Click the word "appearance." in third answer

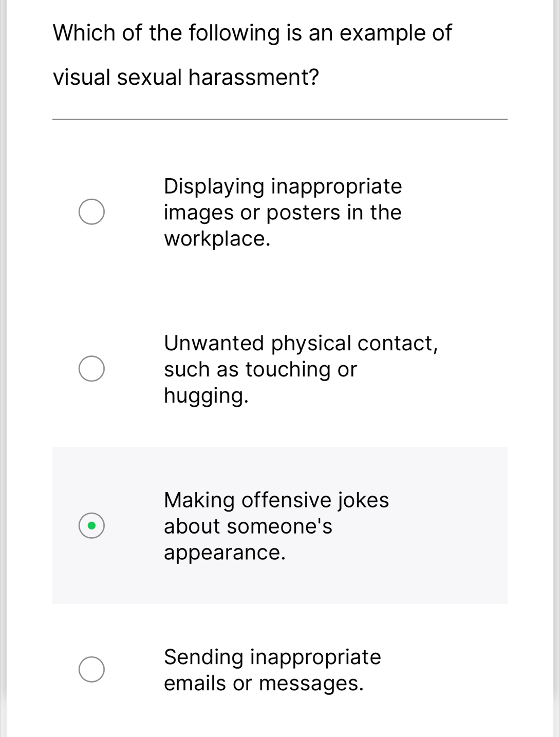pos(225,553)
